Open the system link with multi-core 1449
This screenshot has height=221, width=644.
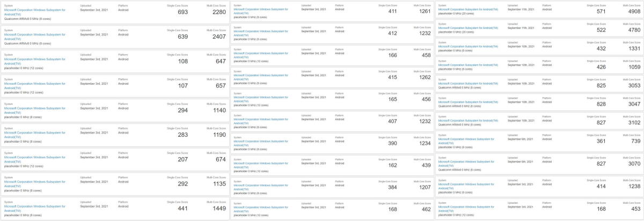tap(34, 207)
